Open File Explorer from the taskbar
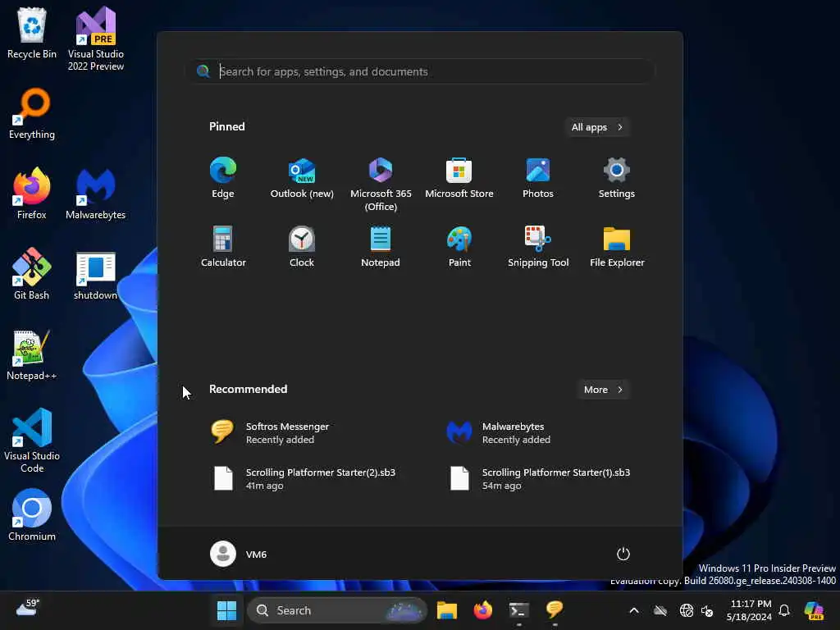The width and height of the screenshot is (840, 630). pyautogui.click(x=447, y=610)
